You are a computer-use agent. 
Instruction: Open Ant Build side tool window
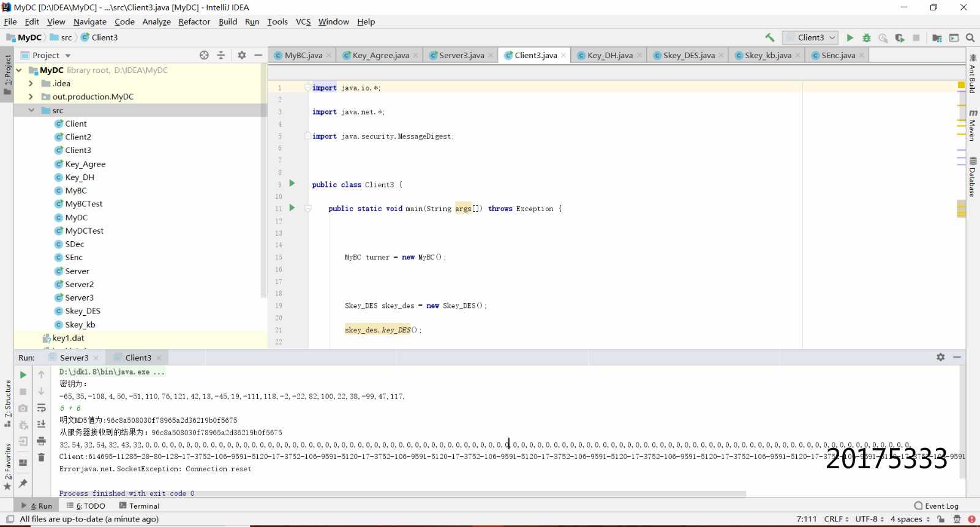coord(973,73)
